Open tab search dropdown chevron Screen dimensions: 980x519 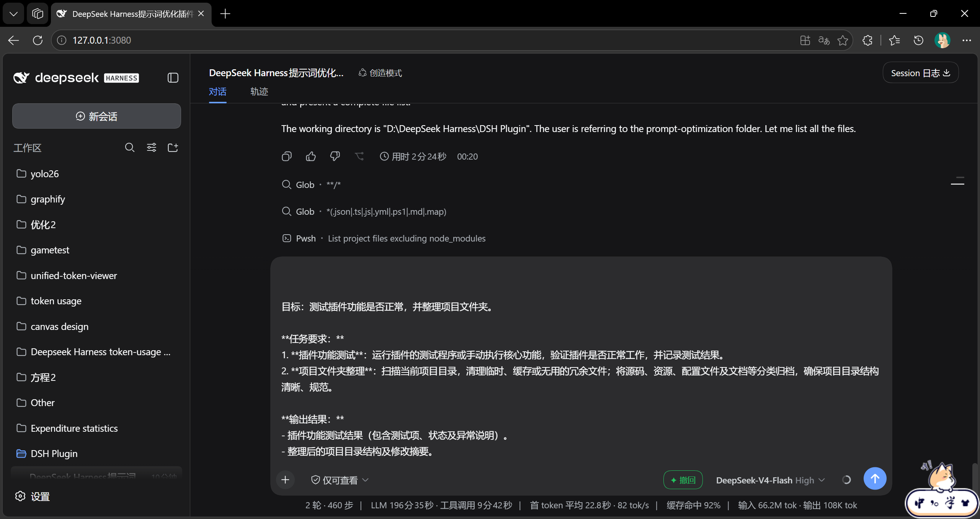point(13,14)
